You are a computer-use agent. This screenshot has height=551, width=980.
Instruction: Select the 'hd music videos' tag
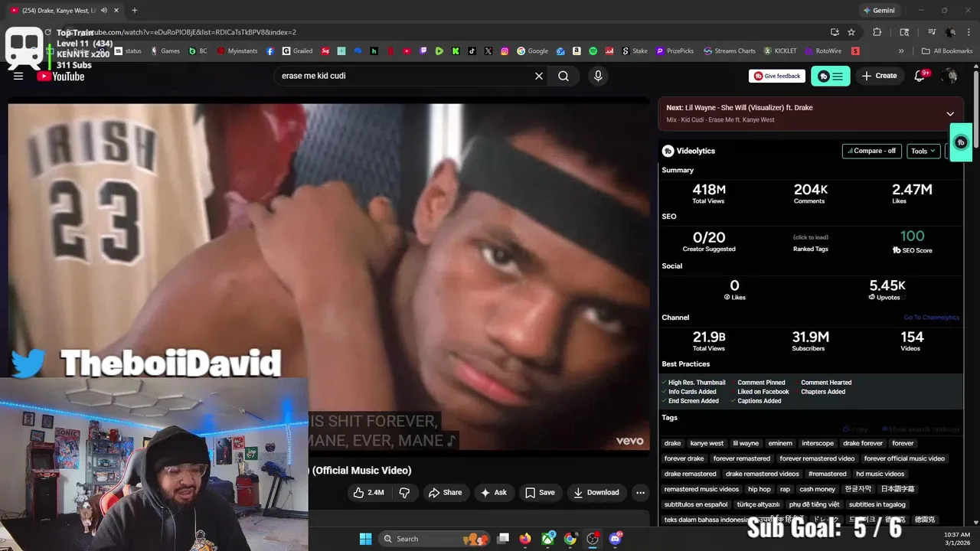[880, 474]
